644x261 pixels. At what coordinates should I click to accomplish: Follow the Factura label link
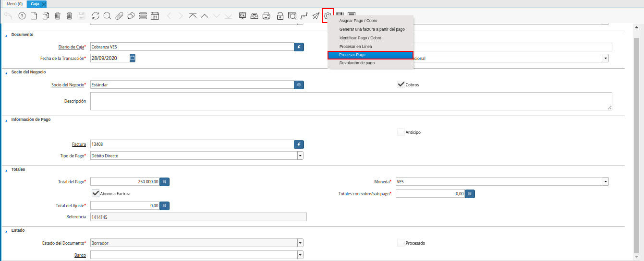point(79,144)
